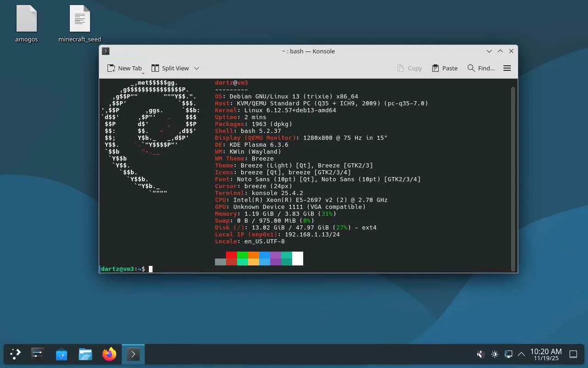Click the Font: Noto Sans (10pt) line
The width and height of the screenshot is (588, 368).
point(318,179)
